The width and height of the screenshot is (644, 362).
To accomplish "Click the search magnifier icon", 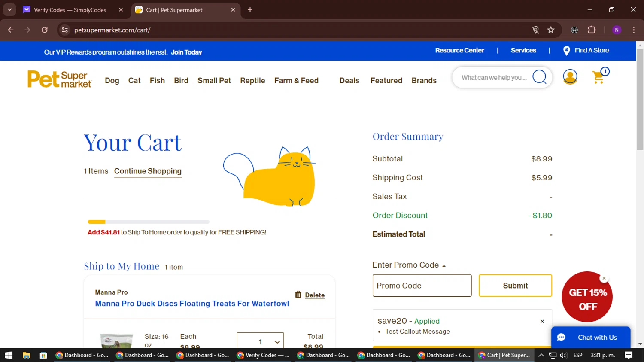I will pyautogui.click(x=539, y=77).
